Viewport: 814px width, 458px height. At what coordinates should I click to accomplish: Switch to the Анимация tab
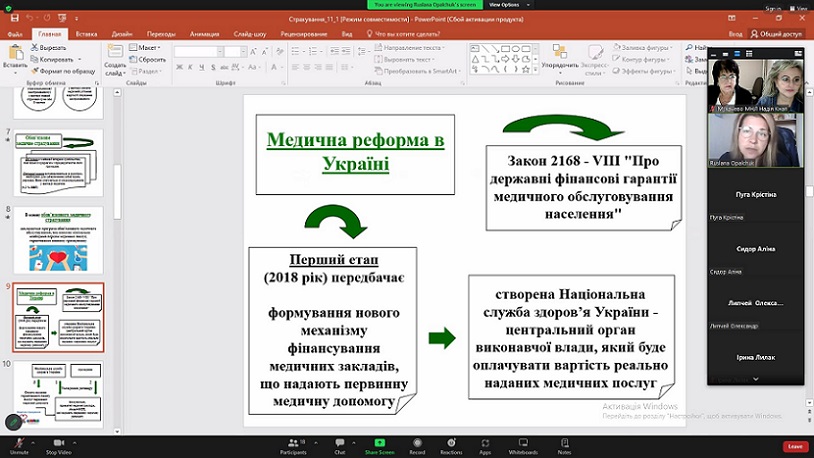204,34
